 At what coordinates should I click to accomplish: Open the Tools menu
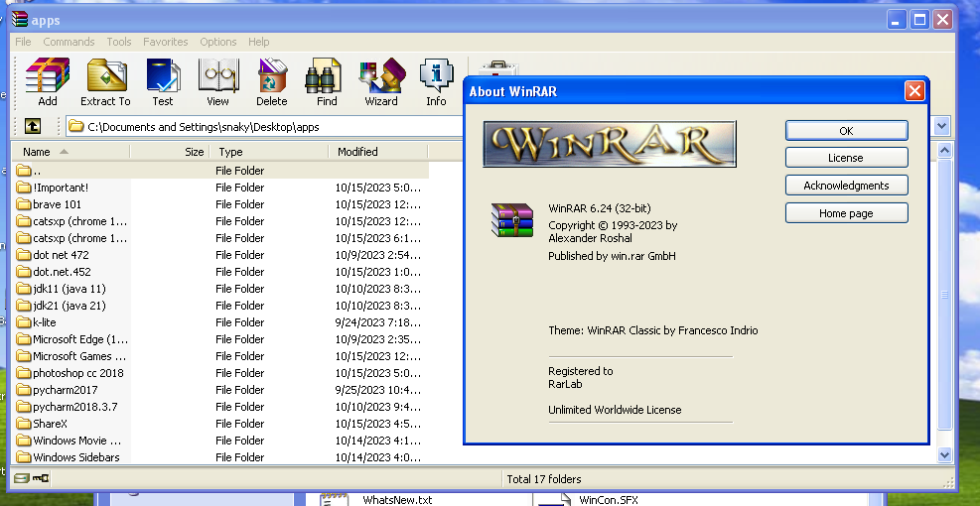point(119,42)
